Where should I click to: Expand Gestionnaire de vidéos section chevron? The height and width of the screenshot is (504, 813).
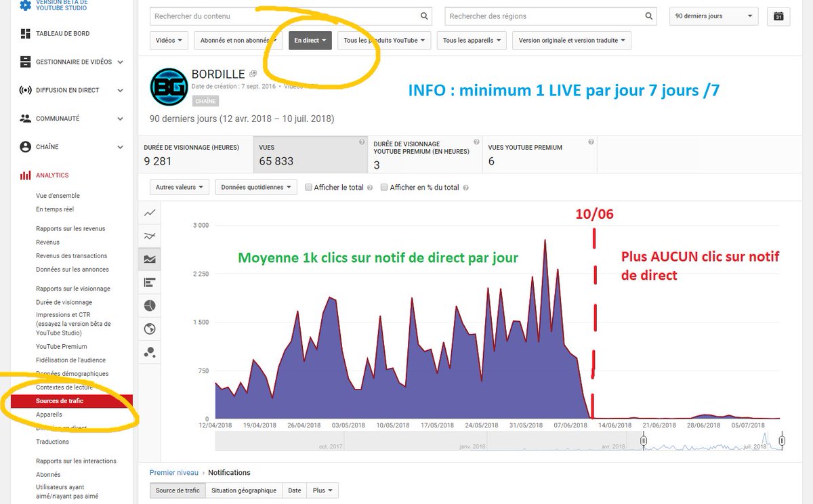coord(120,62)
